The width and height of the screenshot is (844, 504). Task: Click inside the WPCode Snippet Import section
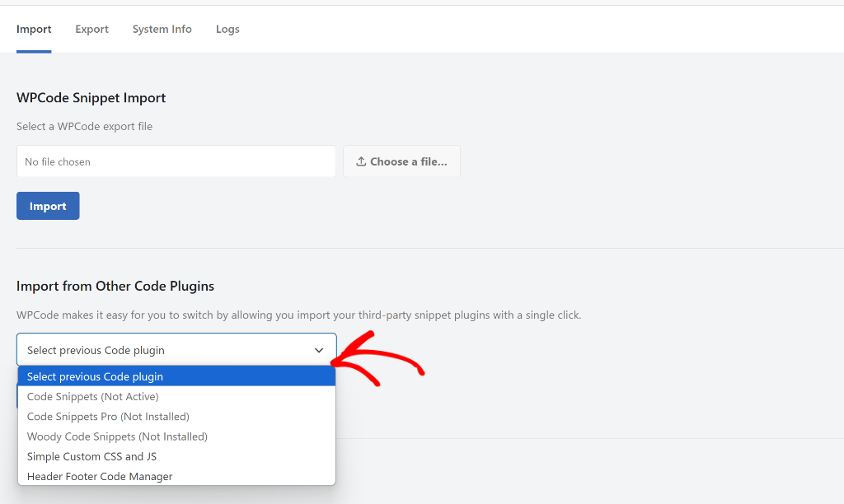tap(91, 97)
